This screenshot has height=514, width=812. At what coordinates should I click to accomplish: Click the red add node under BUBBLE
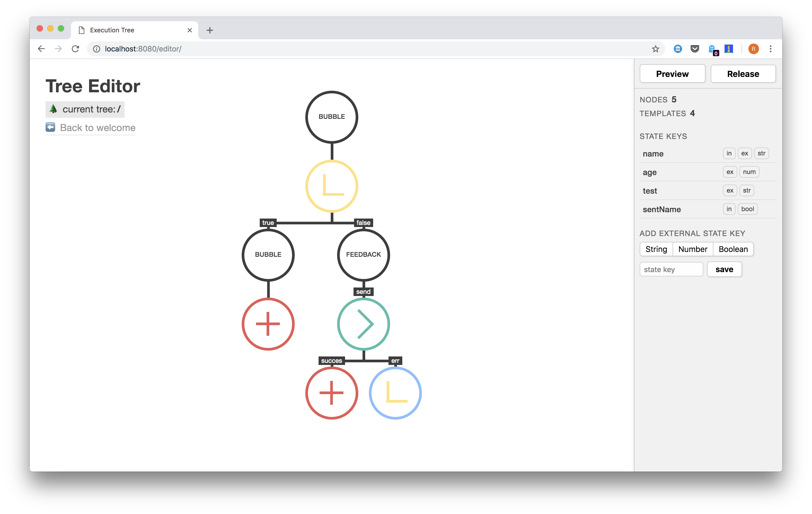click(x=268, y=324)
